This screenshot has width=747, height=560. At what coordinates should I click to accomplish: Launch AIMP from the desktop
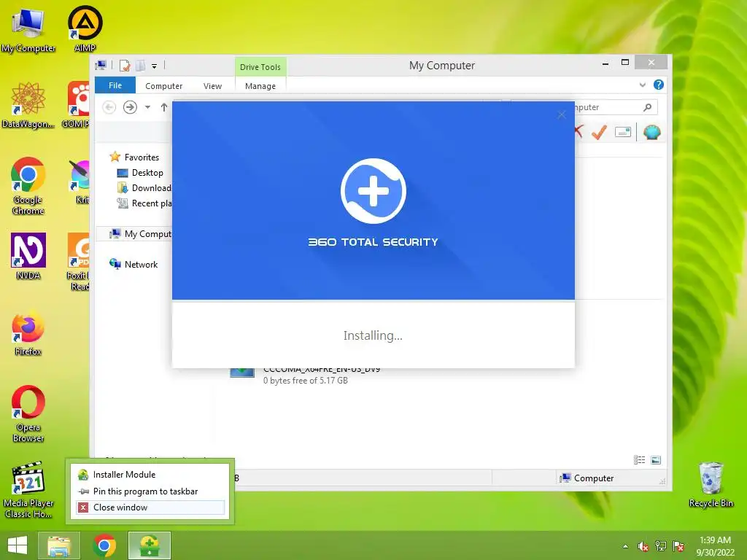click(x=85, y=29)
